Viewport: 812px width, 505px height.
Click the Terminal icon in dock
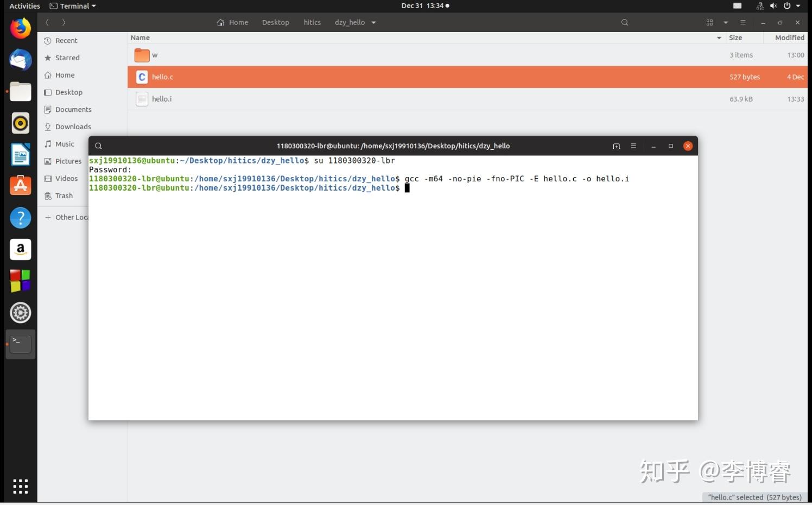21,344
